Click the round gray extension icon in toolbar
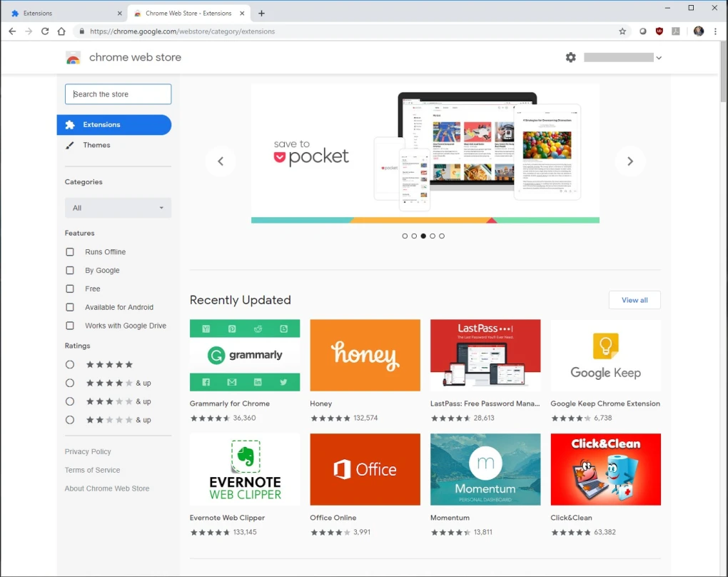The image size is (728, 577). pyautogui.click(x=643, y=31)
